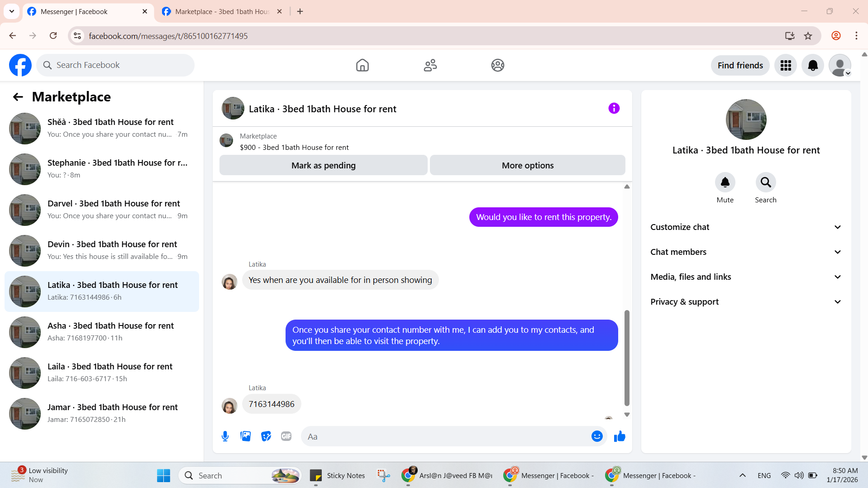Click the Search Facebook field

pyautogui.click(x=115, y=65)
